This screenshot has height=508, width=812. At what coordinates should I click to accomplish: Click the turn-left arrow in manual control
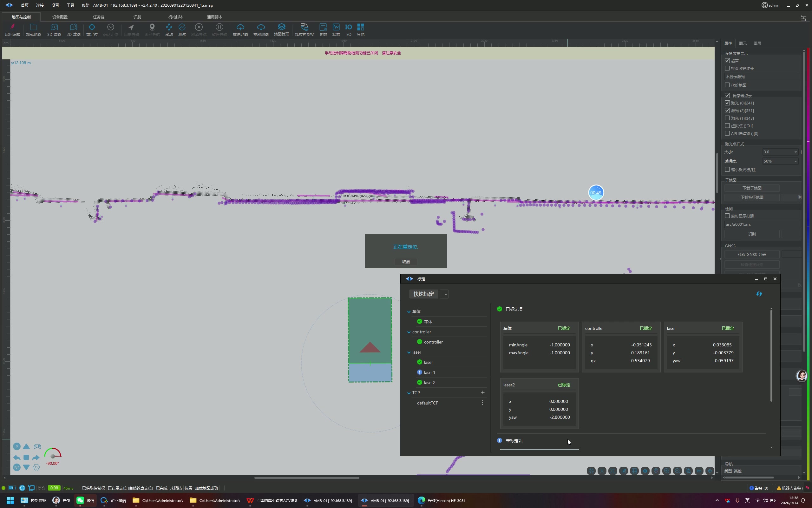coord(16,457)
